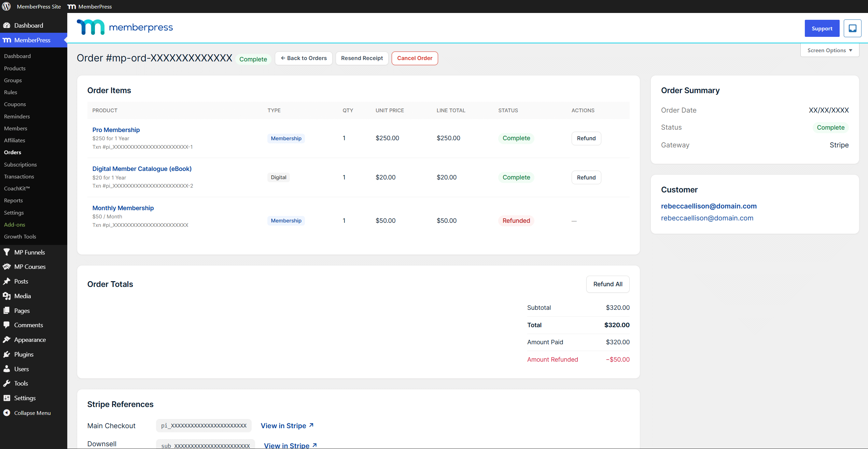Click the Refund All button

tap(608, 284)
